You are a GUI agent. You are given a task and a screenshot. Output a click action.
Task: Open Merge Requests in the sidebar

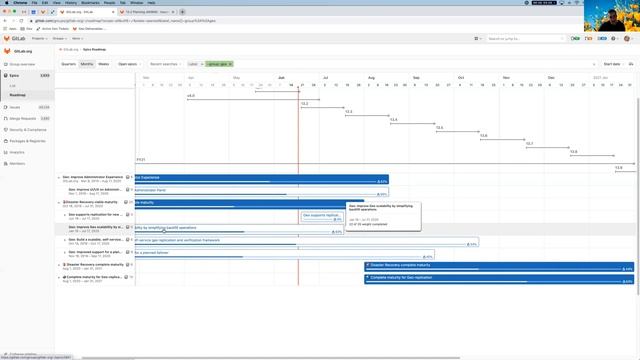(23, 118)
